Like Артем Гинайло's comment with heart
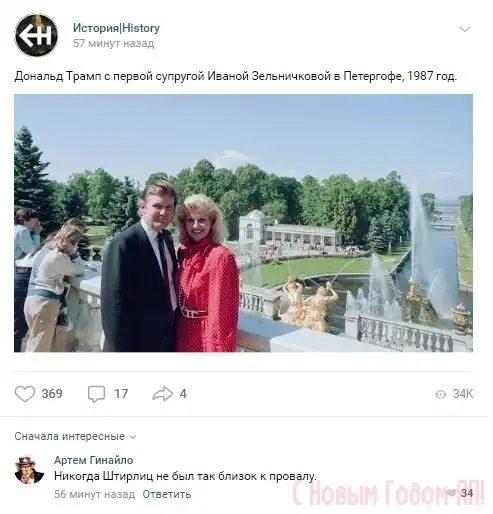 click(x=452, y=493)
